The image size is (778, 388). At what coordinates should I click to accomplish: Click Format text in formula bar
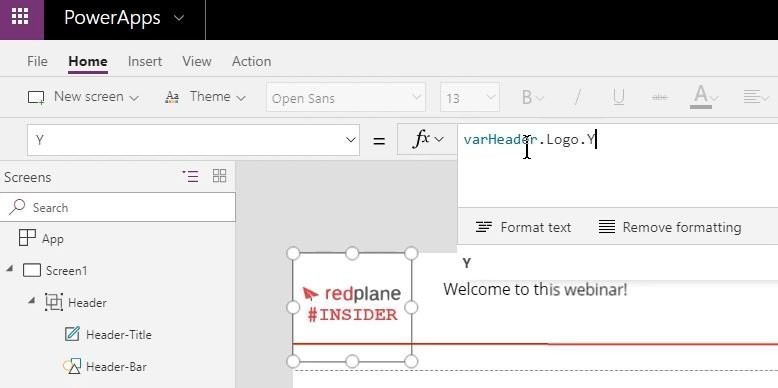[x=523, y=227]
